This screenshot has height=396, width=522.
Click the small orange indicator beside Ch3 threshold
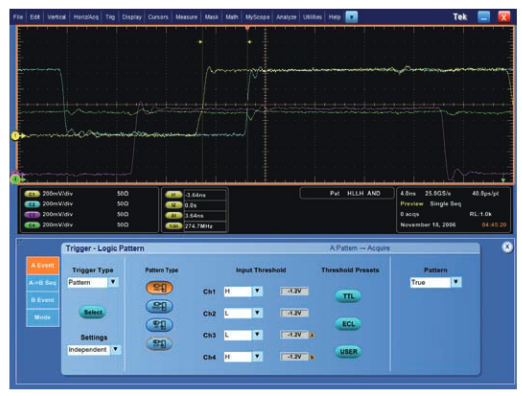[312, 335]
